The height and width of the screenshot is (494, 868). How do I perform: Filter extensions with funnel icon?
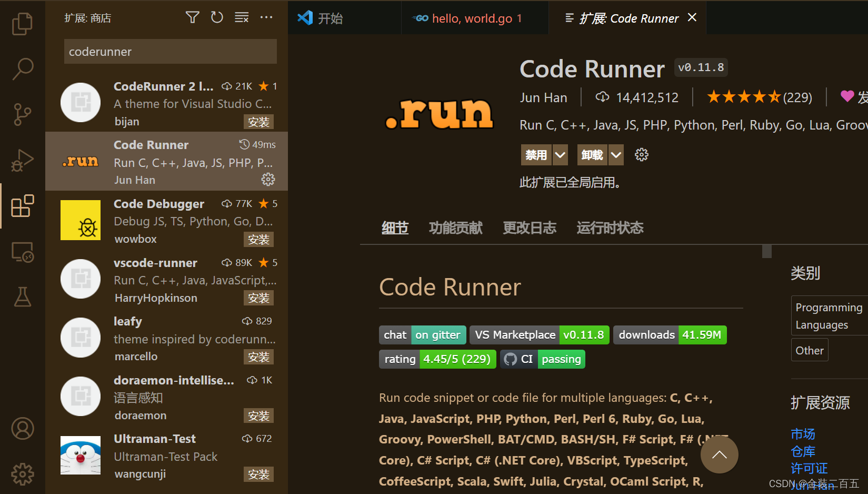tap(193, 18)
